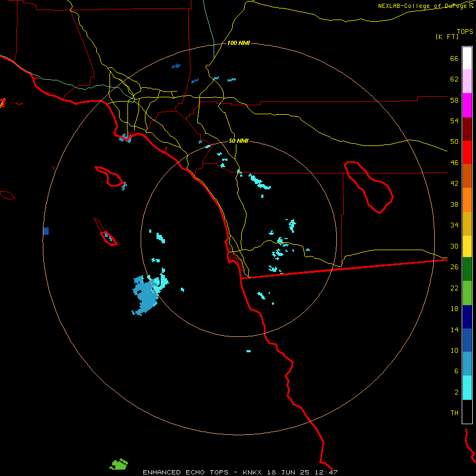Click the 62 value on the legend
Screen dimensions: 476x476
click(x=454, y=79)
